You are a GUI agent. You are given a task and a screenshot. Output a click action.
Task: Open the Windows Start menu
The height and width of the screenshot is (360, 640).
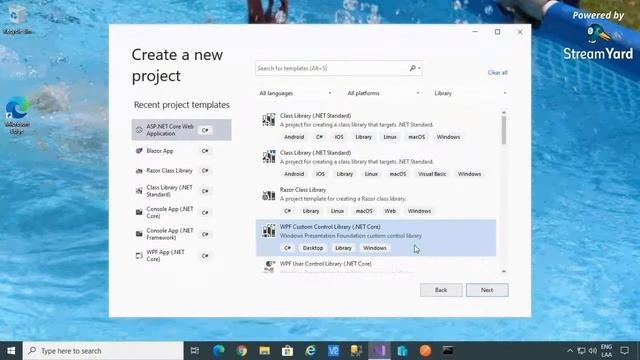tap(11, 351)
